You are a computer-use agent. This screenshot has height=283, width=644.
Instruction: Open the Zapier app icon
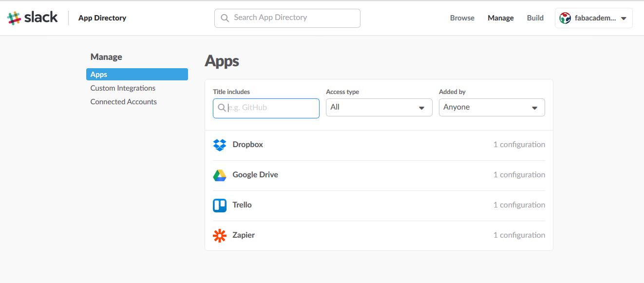(x=220, y=235)
